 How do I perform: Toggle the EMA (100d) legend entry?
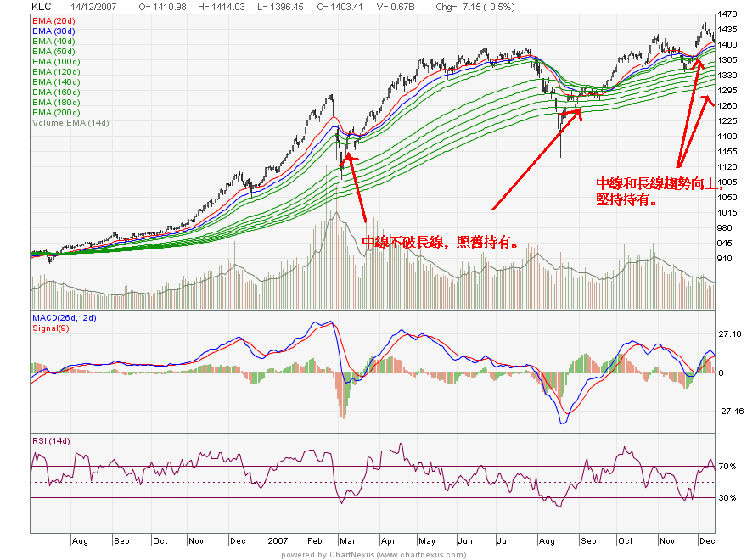coord(58,62)
